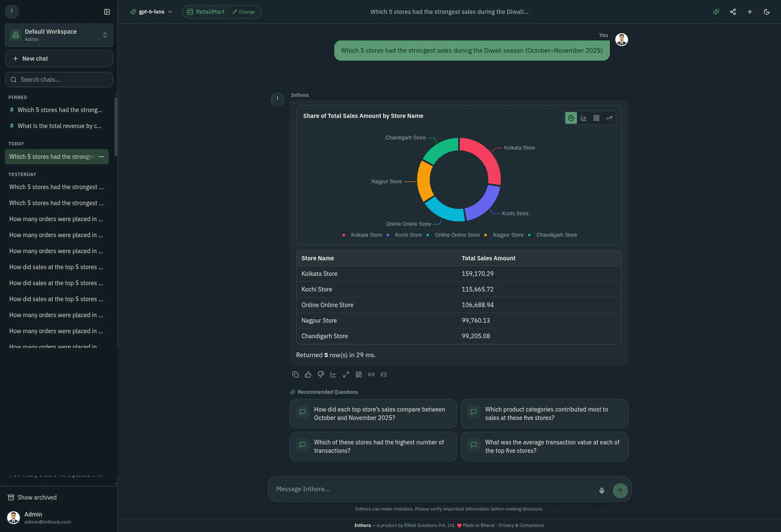Collapse the sidebar panel icon
Image resolution: width=781 pixels, height=532 pixels.
pos(107,12)
